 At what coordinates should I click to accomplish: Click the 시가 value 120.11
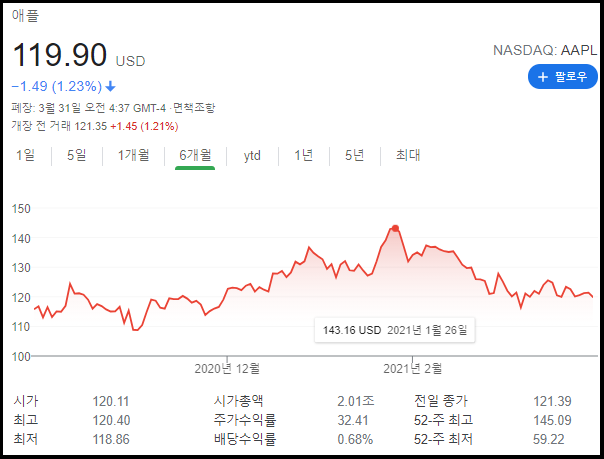tap(111, 401)
